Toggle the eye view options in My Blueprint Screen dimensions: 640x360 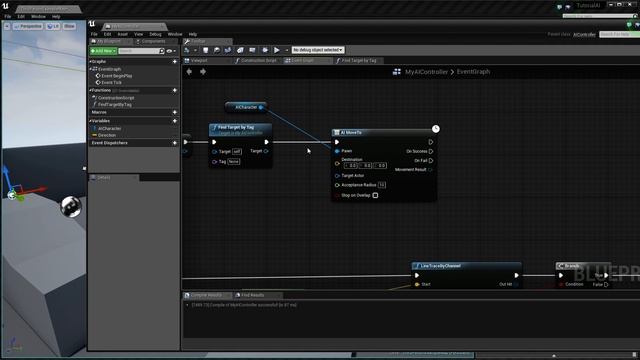[171, 51]
